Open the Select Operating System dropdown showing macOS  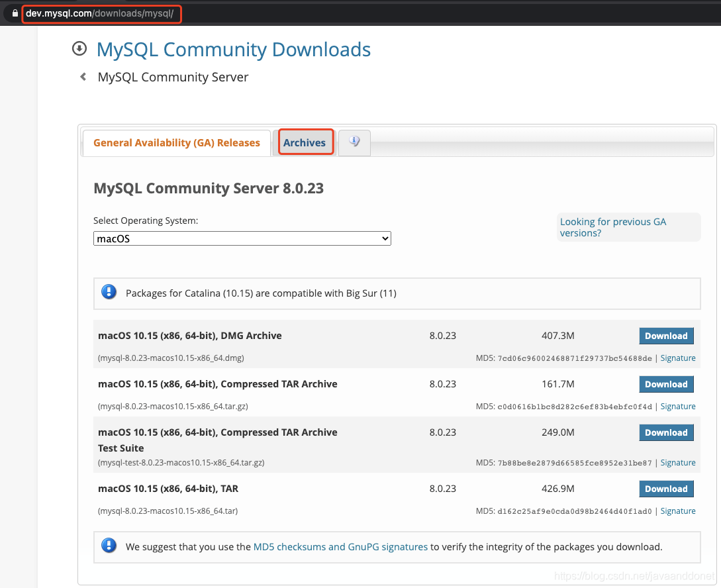242,238
